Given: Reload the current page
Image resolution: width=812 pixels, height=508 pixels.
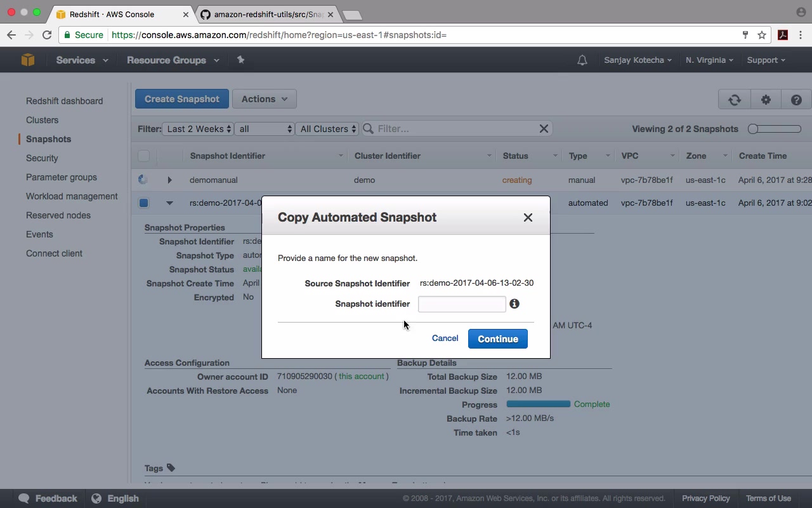Looking at the screenshot, I should [x=47, y=35].
